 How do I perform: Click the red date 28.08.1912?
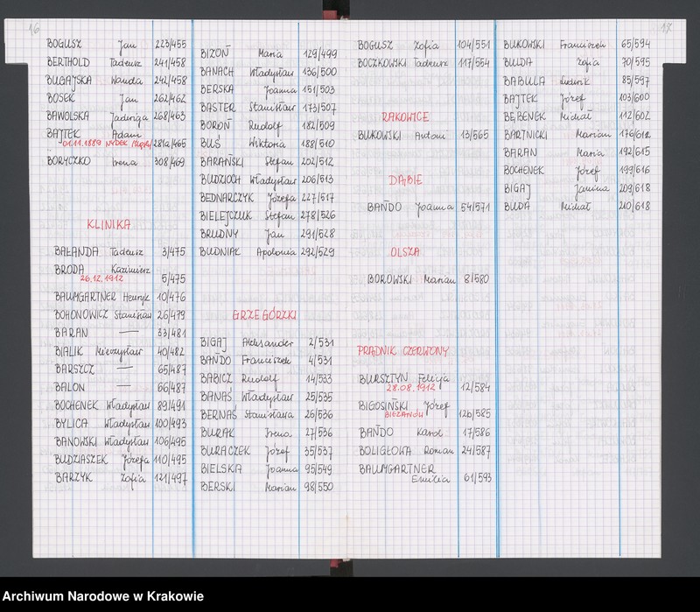click(410, 388)
